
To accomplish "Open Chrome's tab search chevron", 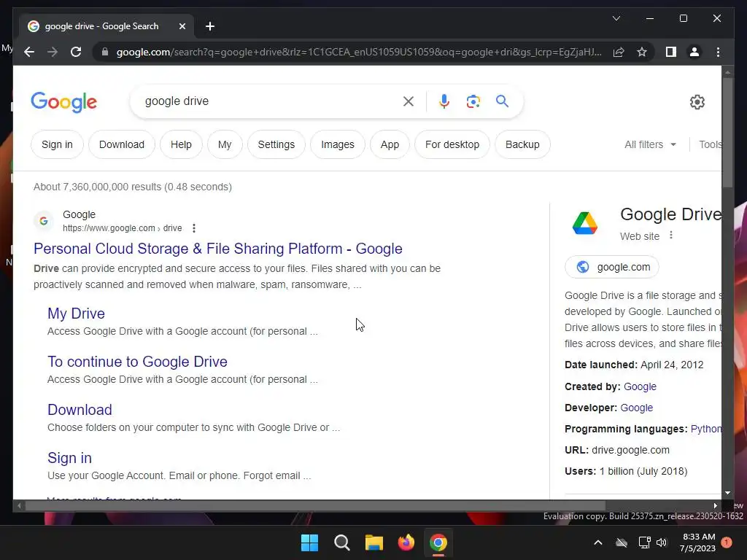I will click(616, 18).
